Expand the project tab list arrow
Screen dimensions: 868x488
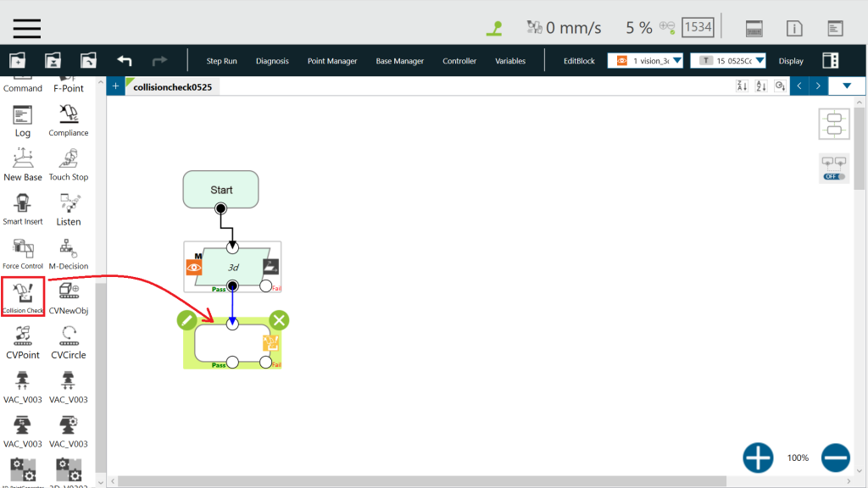[x=846, y=86]
